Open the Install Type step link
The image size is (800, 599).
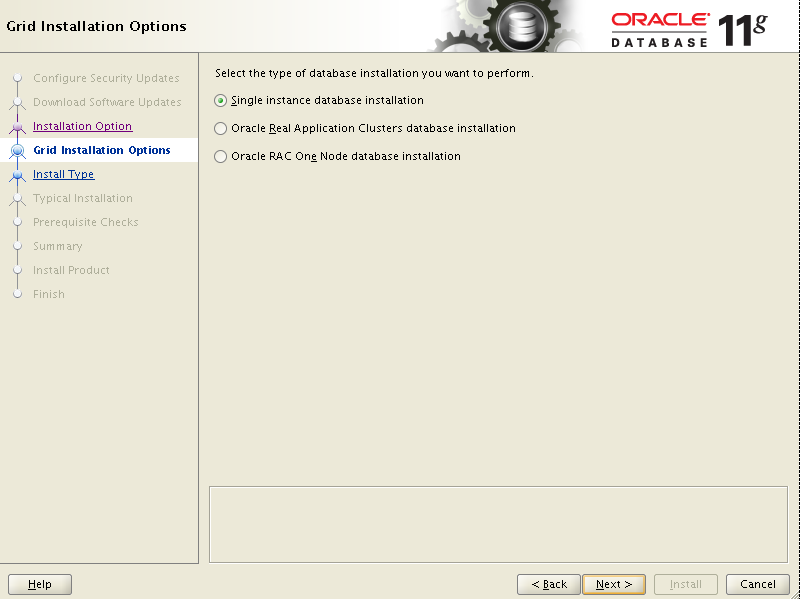click(63, 174)
